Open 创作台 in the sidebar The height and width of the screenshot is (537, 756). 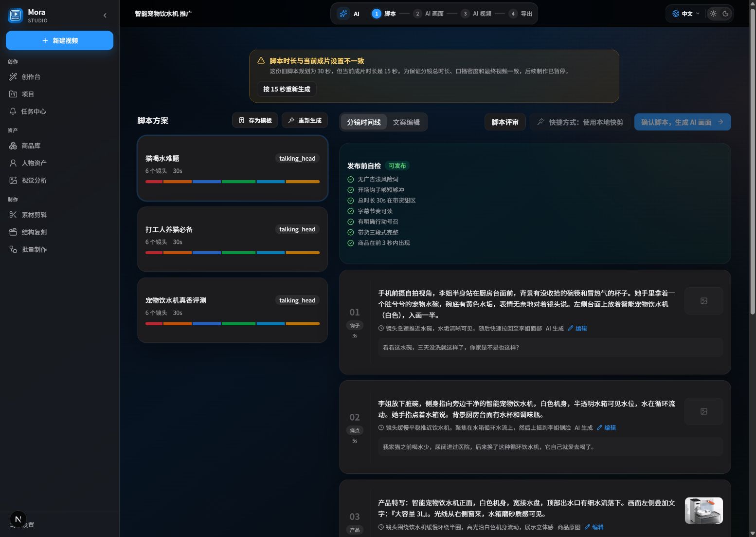coord(59,77)
